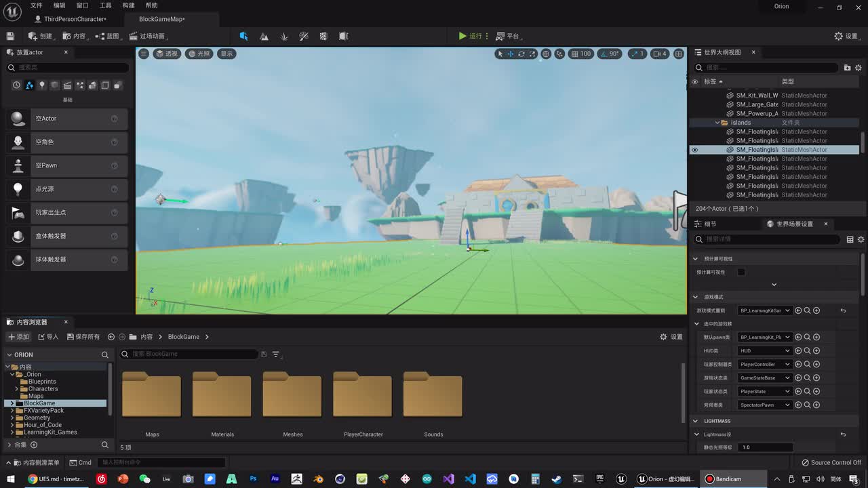Open the mesh paint mode icon
The width and height of the screenshot is (868, 488).
(304, 36)
